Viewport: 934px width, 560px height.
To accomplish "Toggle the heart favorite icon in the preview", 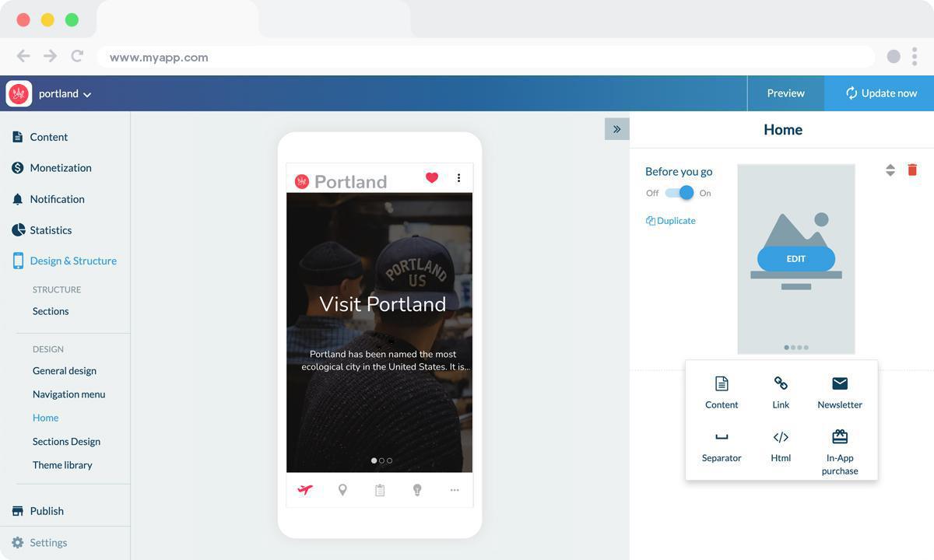I will coord(431,177).
